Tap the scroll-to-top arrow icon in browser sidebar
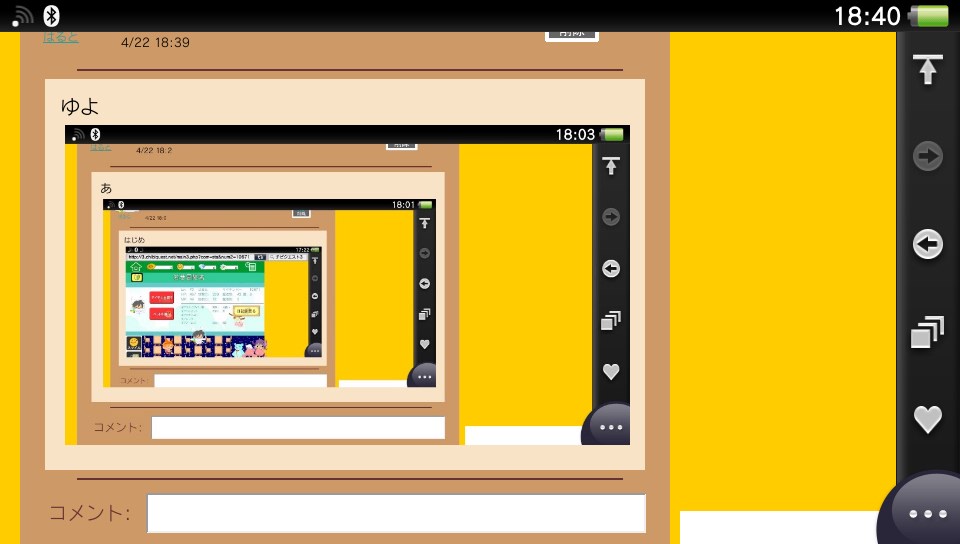Image resolution: width=960 pixels, height=544 pixels. (x=928, y=69)
